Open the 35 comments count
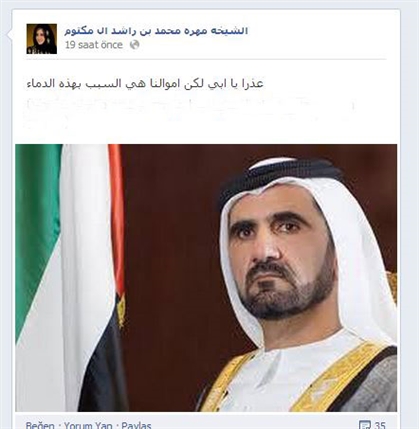419x429 pixels. (380, 425)
